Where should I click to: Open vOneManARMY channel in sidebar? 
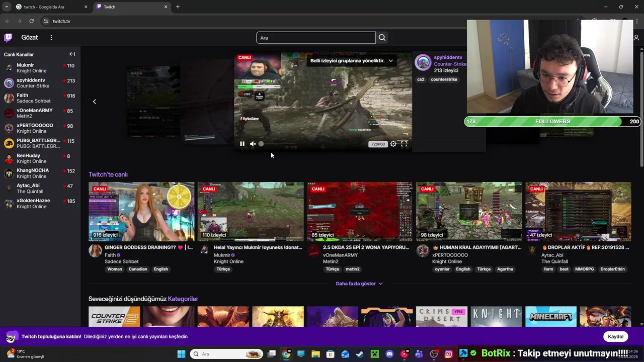40,113
